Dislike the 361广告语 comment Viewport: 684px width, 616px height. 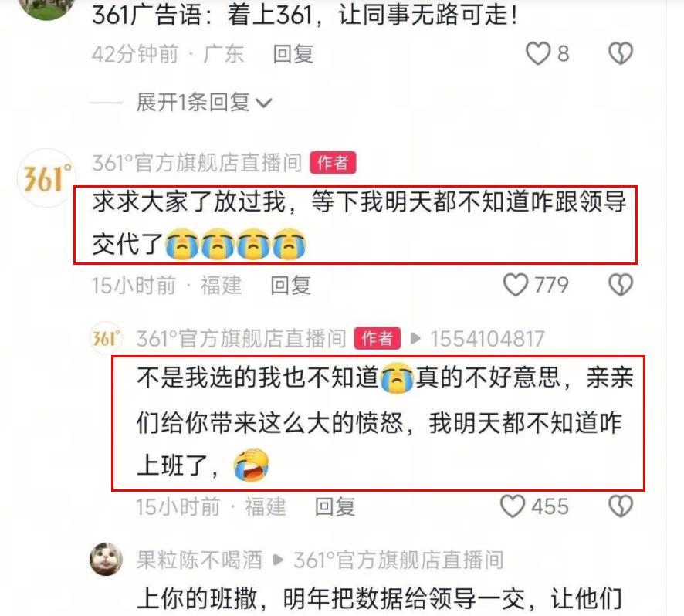[x=621, y=54]
